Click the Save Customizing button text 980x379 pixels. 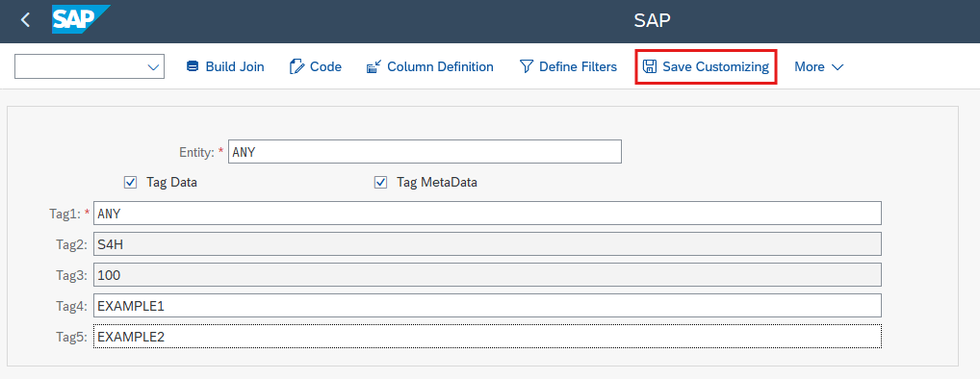click(715, 66)
